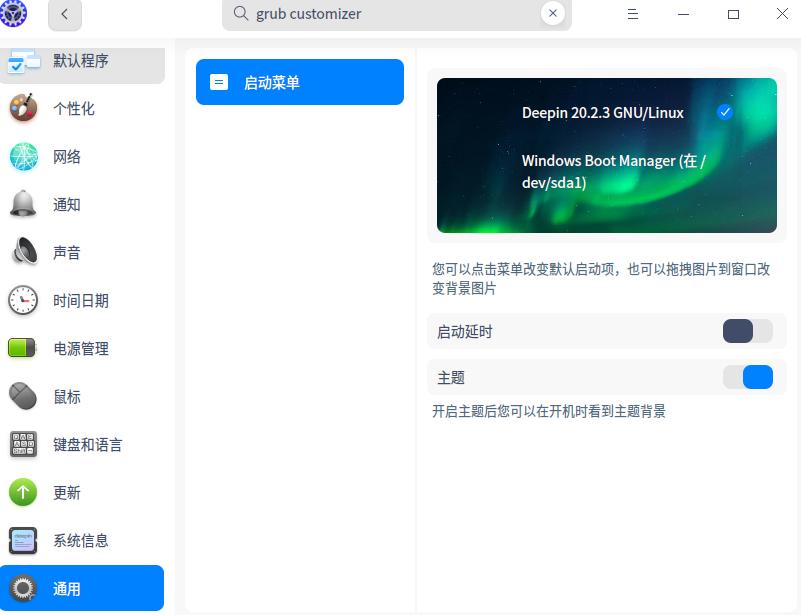Click the 鼠标 mouse icon
The width and height of the screenshot is (801, 615).
pyautogui.click(x=23, y=396)
